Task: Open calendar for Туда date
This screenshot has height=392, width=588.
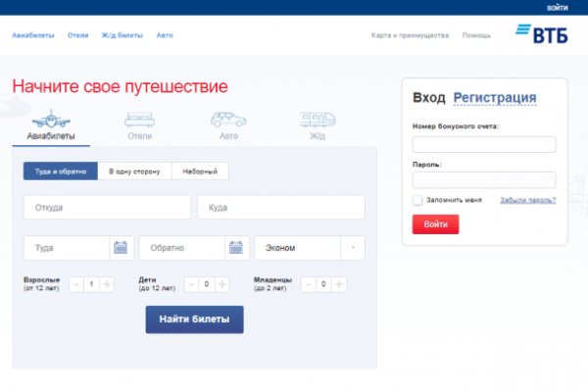Action: (121, 248)
